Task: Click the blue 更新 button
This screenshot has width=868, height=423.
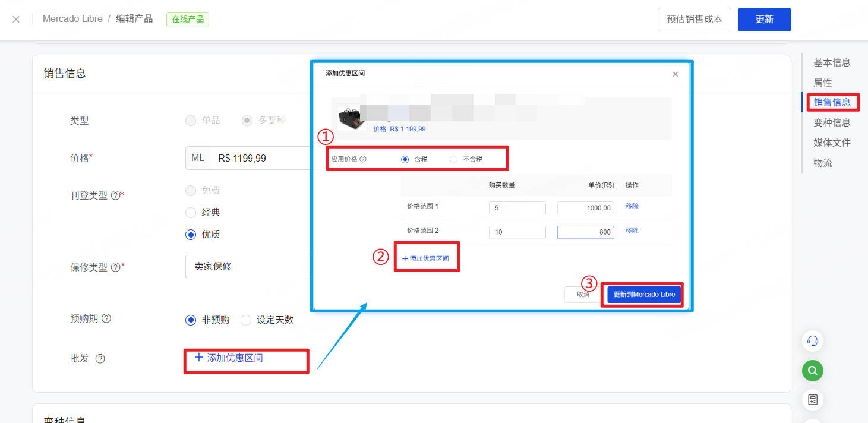Action: click(x=764, y=20)
